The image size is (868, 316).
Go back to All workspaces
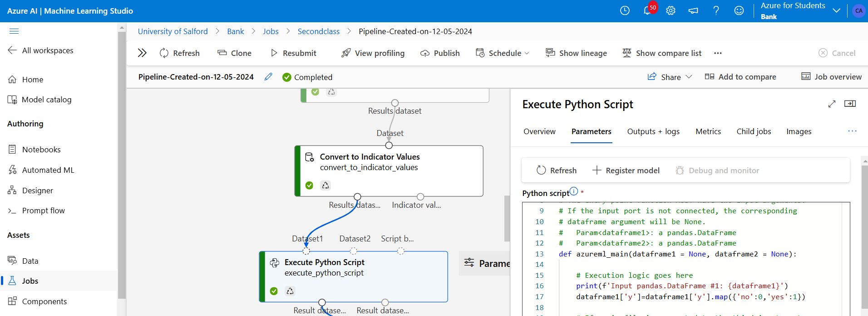tap(40, 50)
